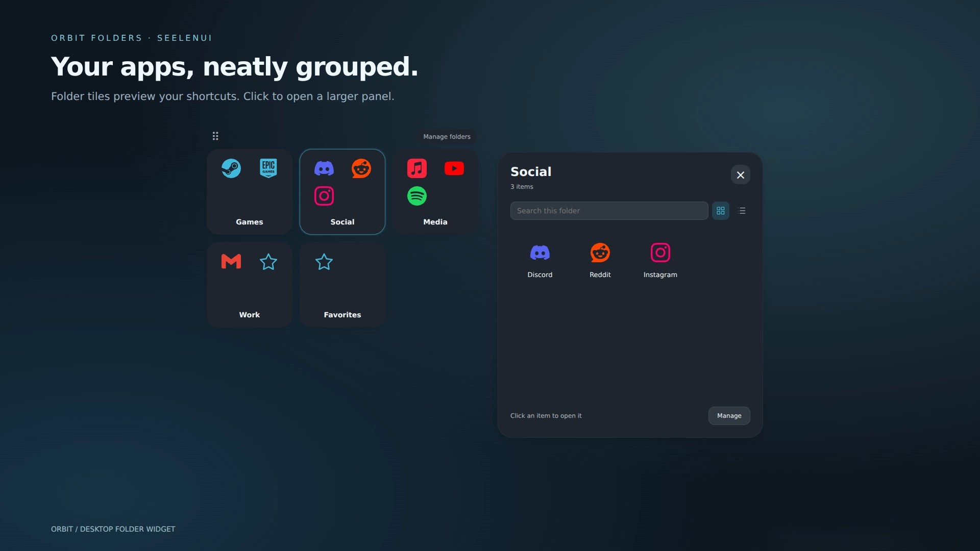
Task: Focus the Search this folder field
Action: pos(609,211)
